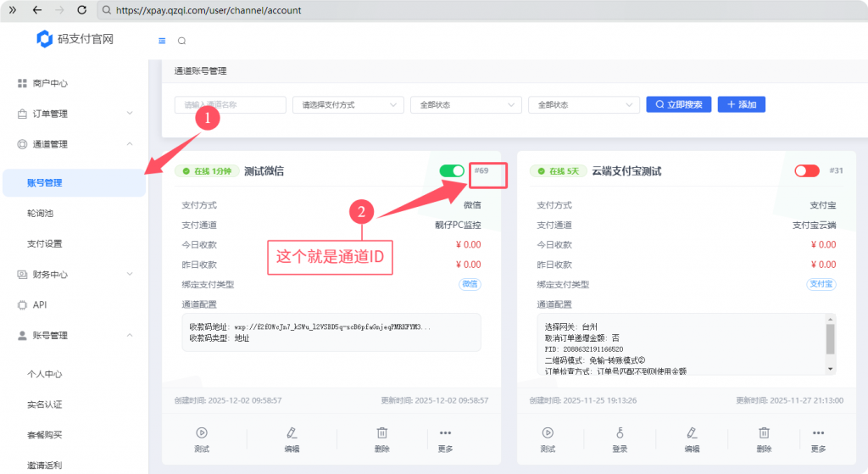Click 登录 icon on 云端支付宝测试 card
The width and height of the screenshot is (868, 474).
[620, 440]
